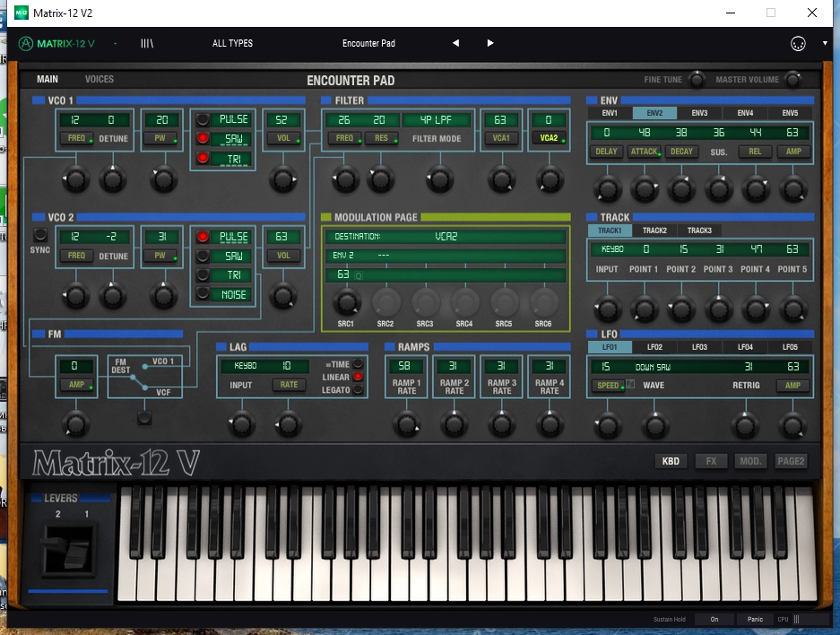Click the envelope DECAY button
The image size is (840, 635).
[681, 152]
